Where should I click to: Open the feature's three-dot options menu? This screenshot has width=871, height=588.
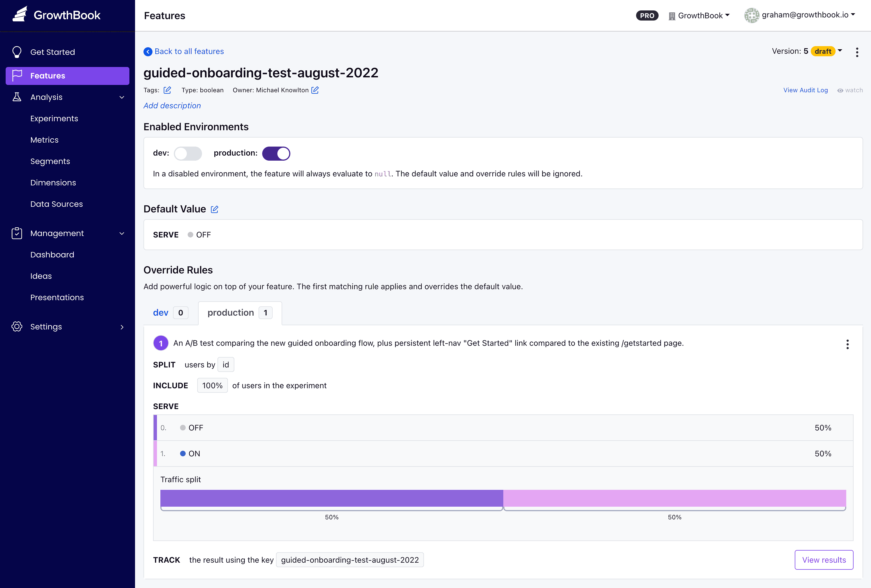857,52
